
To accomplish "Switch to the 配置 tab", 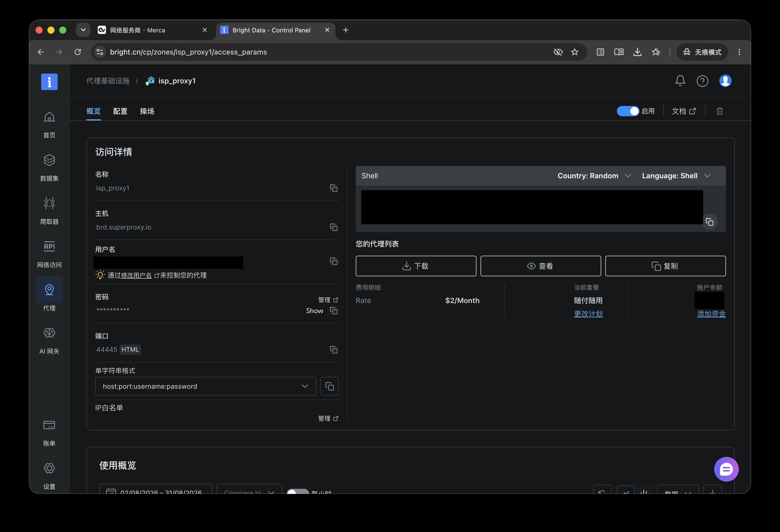I will [120, 111].
